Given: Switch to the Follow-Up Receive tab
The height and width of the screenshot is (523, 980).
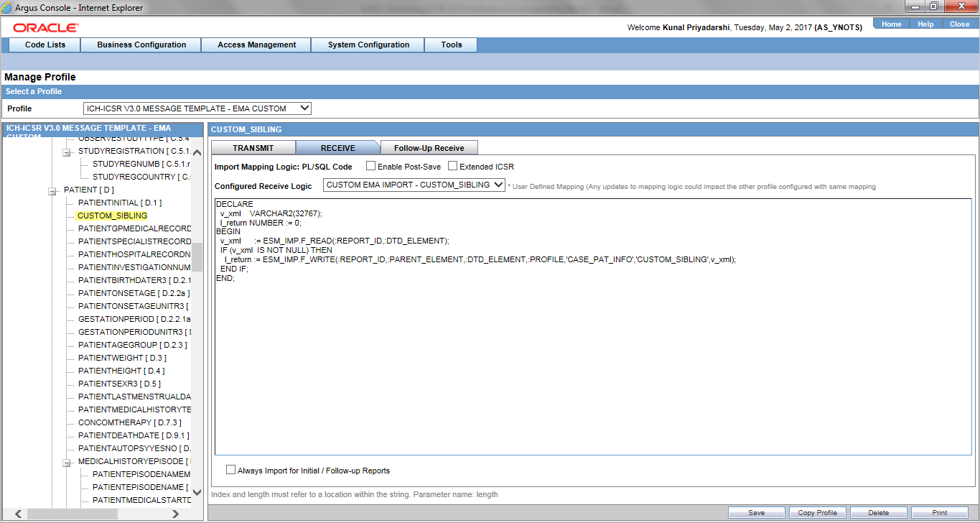Looking at the screenshot, I should [429, 148].
